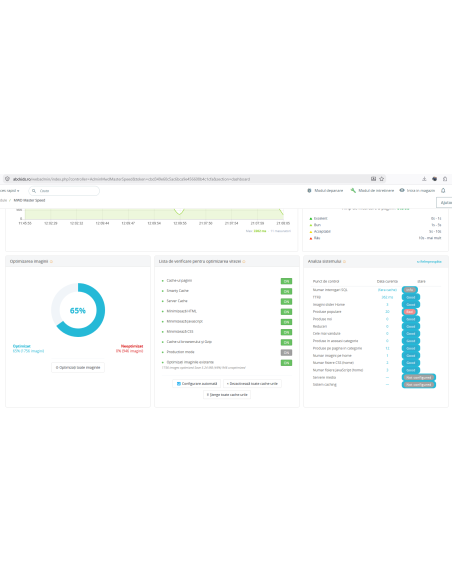Click the TTFB Good status badge
The height and width of the screenshot is (584, 452).
click(411, 297)
